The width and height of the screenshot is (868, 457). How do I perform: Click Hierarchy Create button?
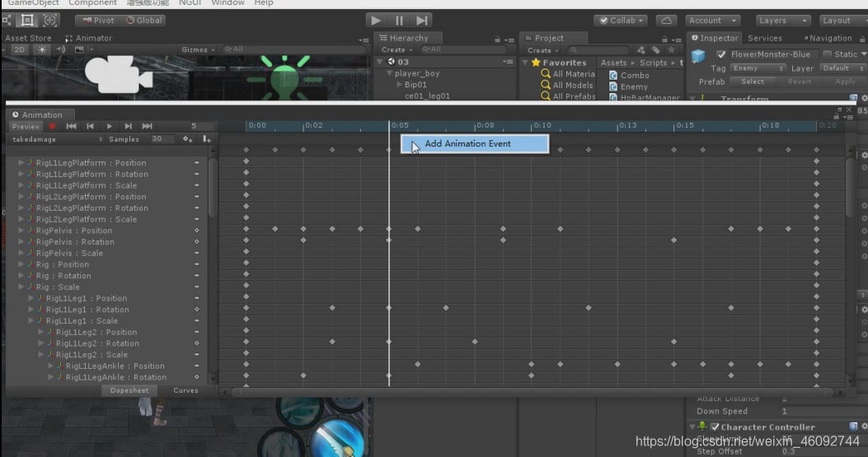pyautogui.click(x=396, y=49)
